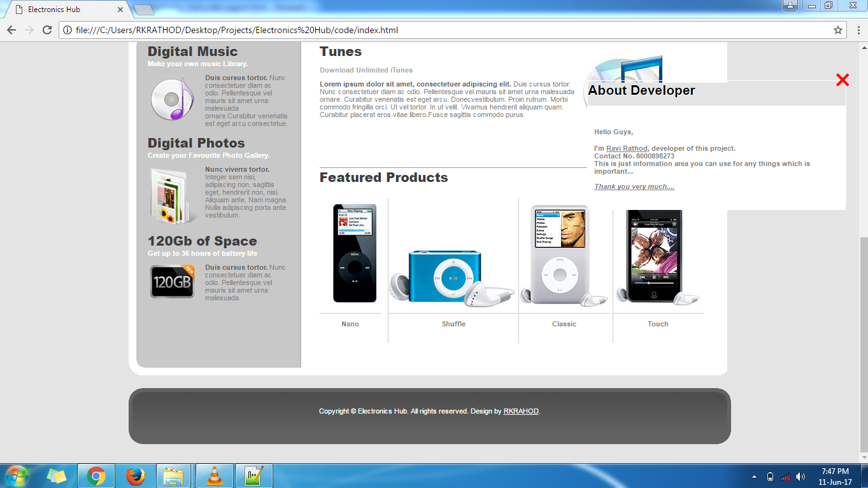Open Sticky Notes from the taskbar
Screen dimensions: 868x488
point(57,476)
